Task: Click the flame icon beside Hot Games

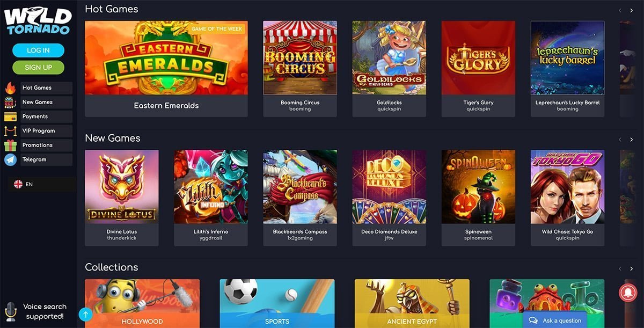Action: tap(10, 88)
